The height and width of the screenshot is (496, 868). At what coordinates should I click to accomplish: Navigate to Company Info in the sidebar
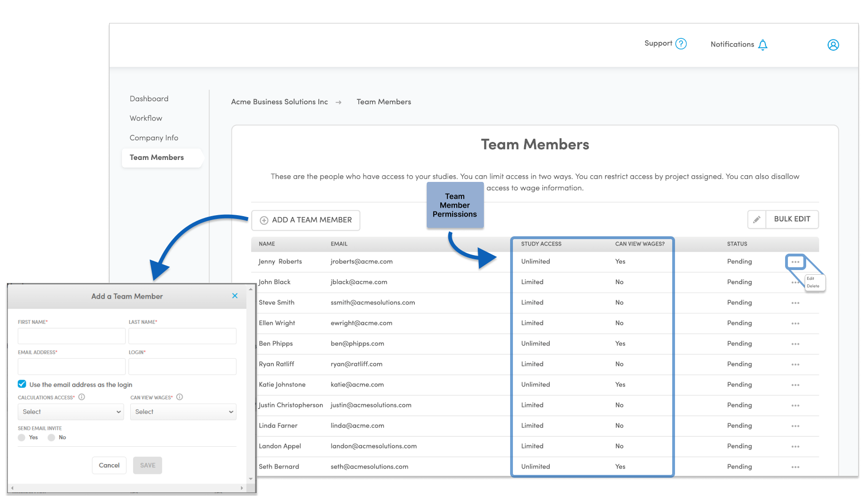[154, 137]
